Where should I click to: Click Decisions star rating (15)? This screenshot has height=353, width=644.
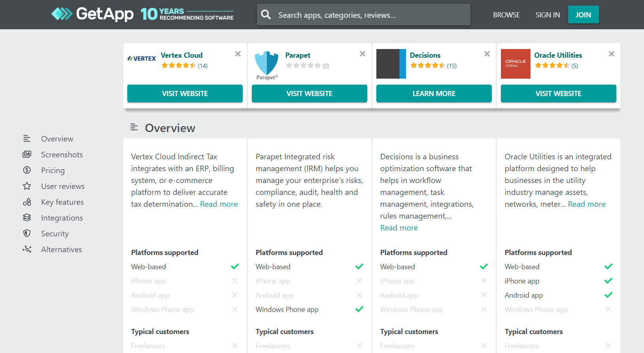(x=433, y=66)
